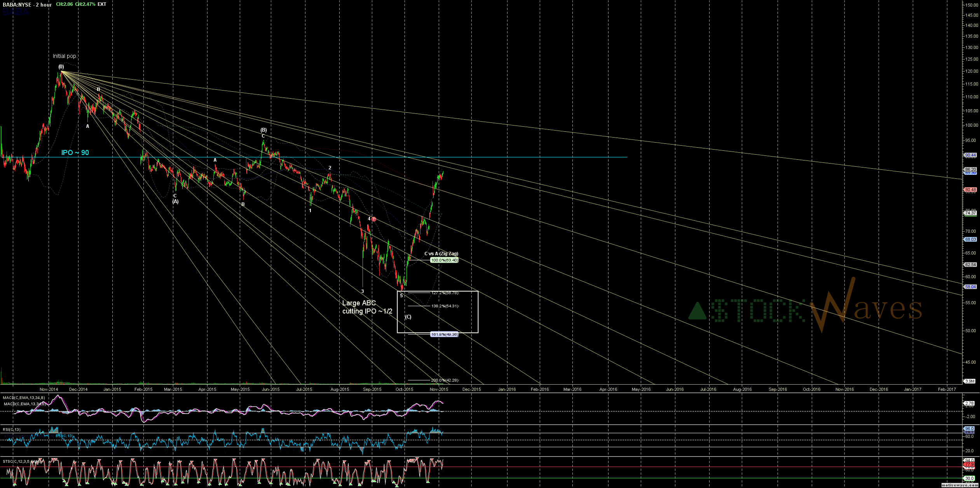Click the Nov-2015 date on time axis

(439, 389)
